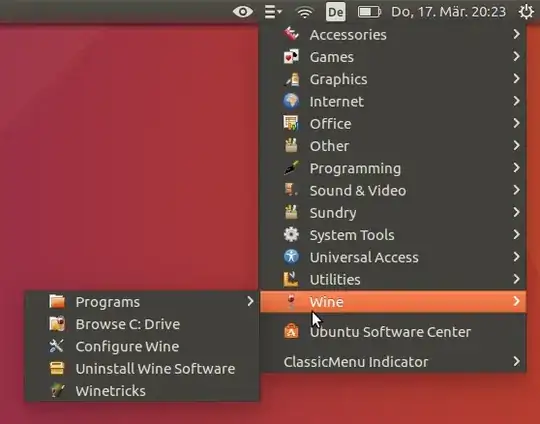Expand the Office submenu arrow

tap(516, 123)
